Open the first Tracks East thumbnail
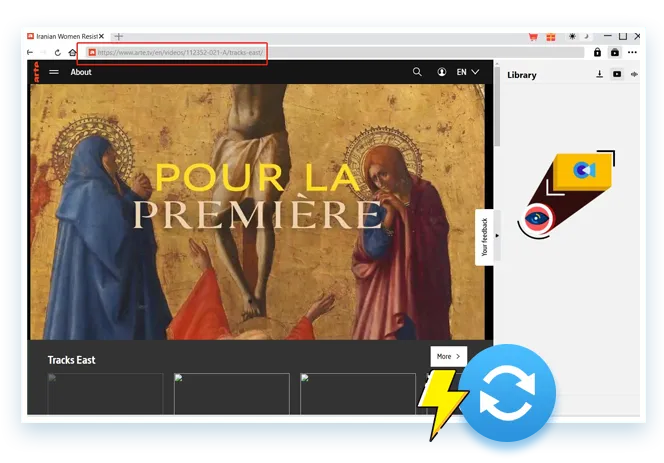 coord(105,394)
